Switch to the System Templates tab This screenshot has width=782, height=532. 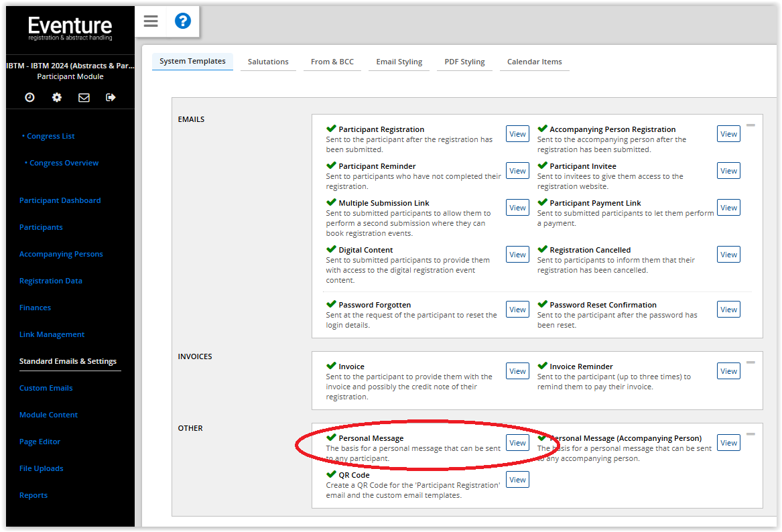tap(192, 61)
